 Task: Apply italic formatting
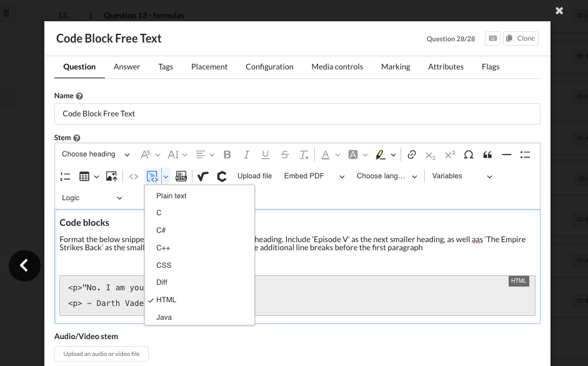click(246, 155)
